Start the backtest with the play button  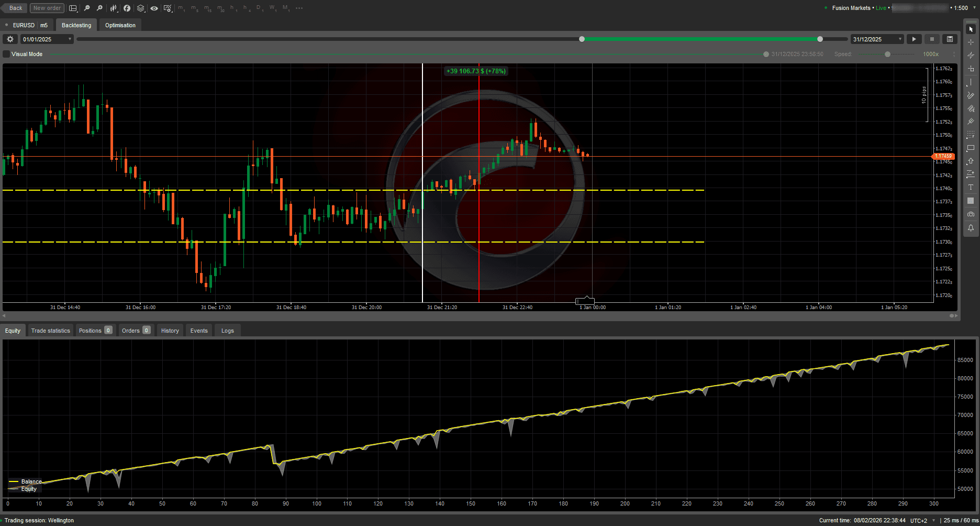[x=914, y=39]
